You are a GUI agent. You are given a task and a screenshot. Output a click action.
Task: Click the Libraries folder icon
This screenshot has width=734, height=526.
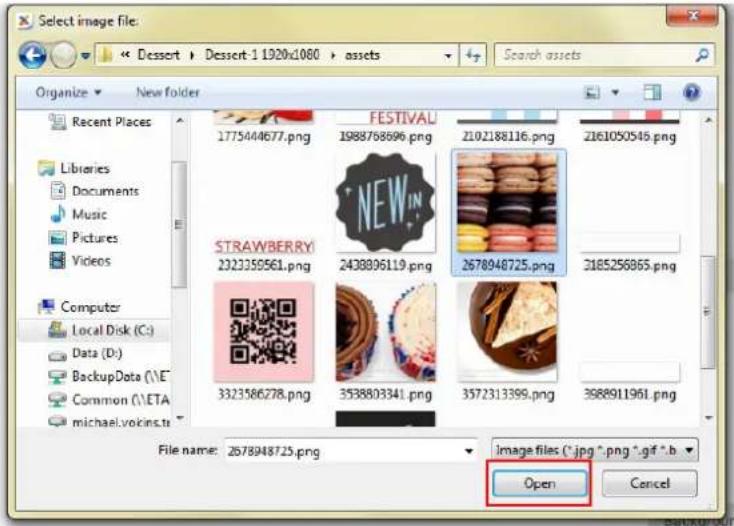point(46,168)
